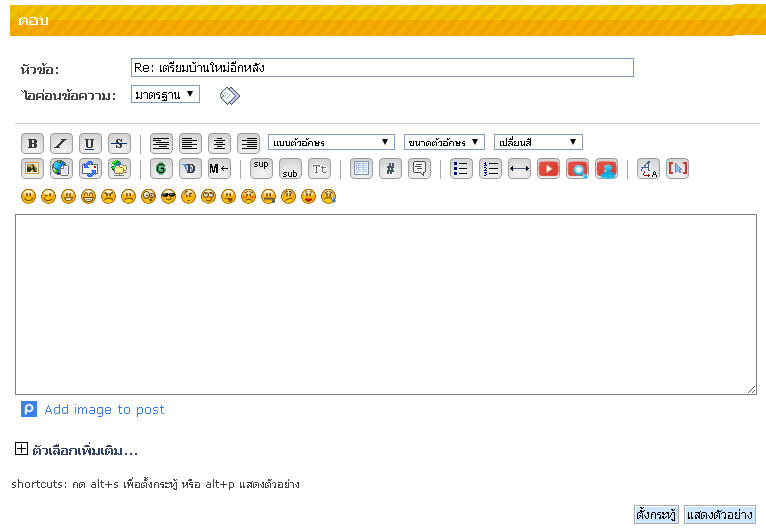Insert the crying emoticon

[329, 196]
